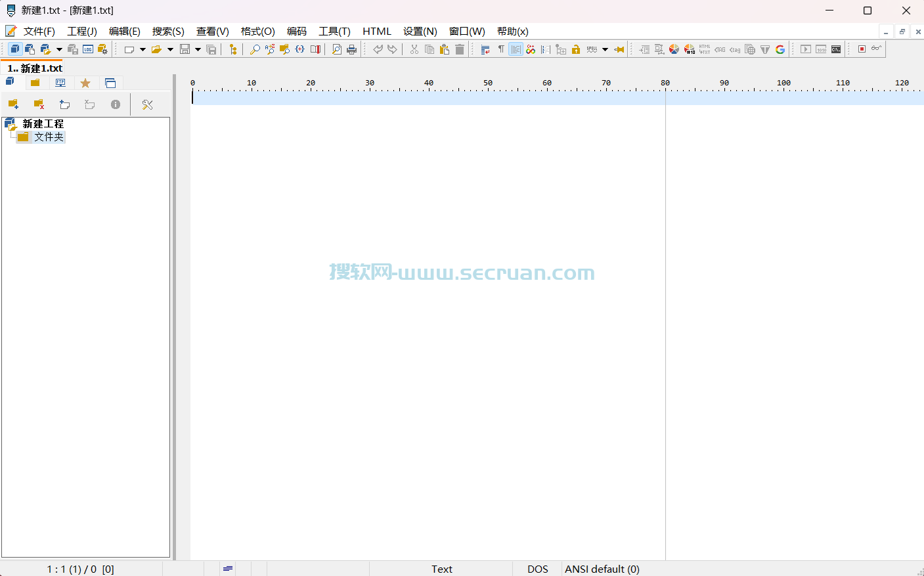Switch to sidebar directory folder tab
Image resolution: width=924 pixels, height=576 pixels.
35,83
